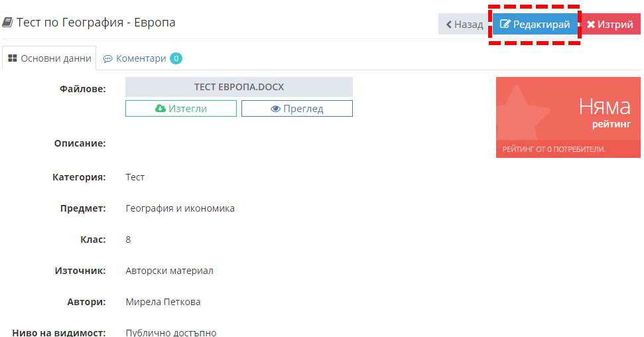The width and height of the screenshot is (644, 337).
Task: Delete the resource with Изтрий
Action: click(610, 25)
